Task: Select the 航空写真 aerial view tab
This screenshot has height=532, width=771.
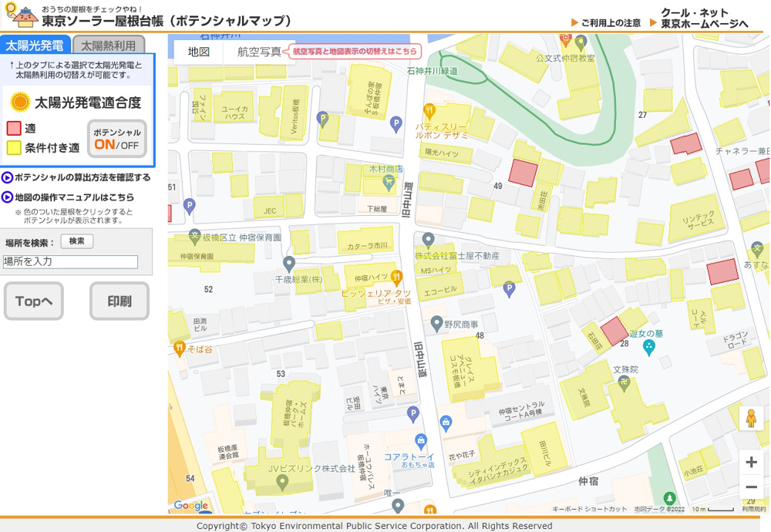Action: click(x=259, y=52)
